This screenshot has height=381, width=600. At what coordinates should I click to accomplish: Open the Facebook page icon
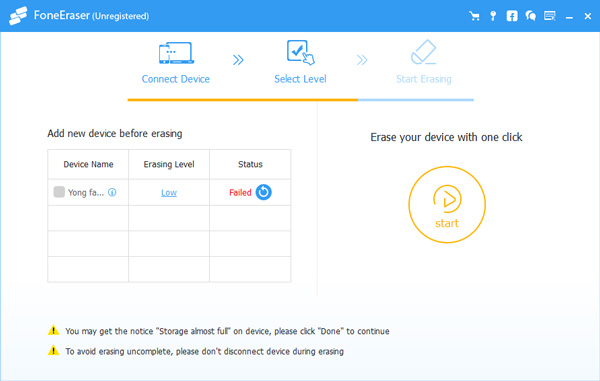point(512,16)
